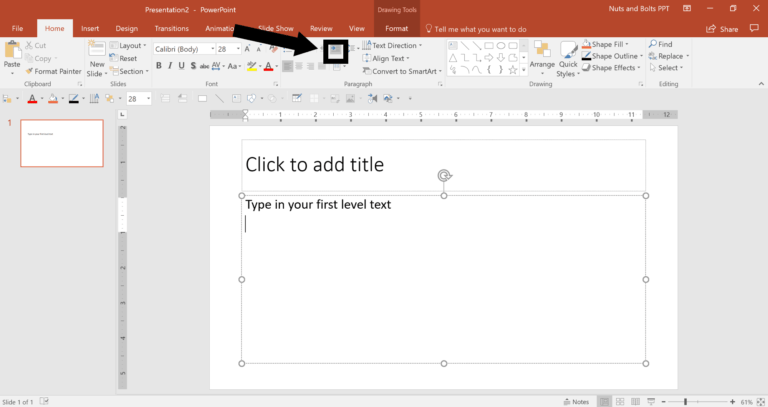Click the Click to add title placeholder
The width and height of the screenshot is (768, 407).
[x=443, y=165]
